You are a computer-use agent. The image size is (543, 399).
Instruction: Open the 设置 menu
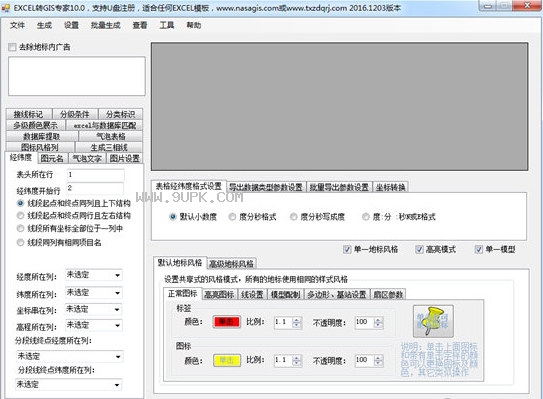tap(71, 25)
